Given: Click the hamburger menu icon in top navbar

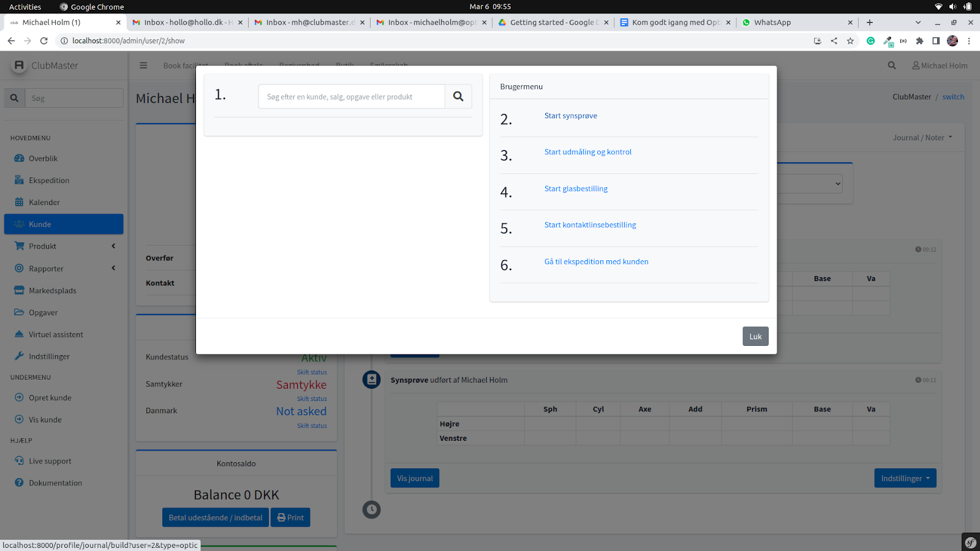Looking at the screenshot, I should point(143,66).
